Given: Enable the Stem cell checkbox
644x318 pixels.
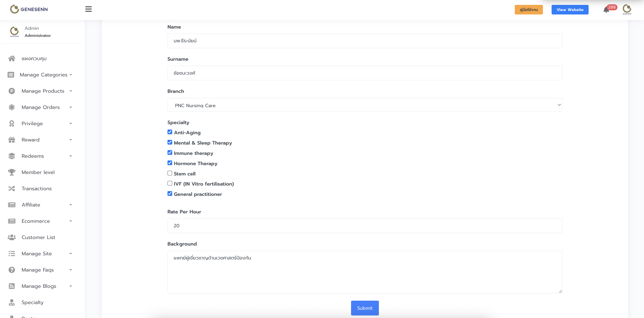Looking at the screenshot, I should click(170, 173).
